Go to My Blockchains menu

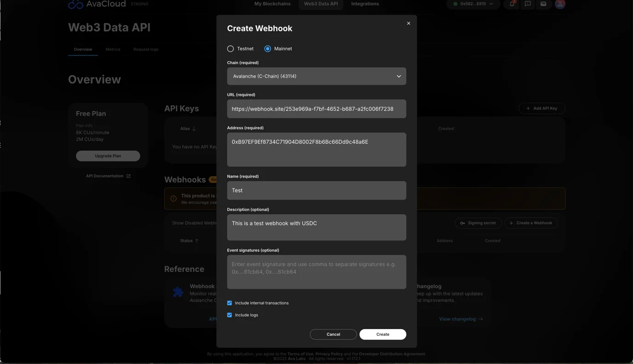(272, 4)
